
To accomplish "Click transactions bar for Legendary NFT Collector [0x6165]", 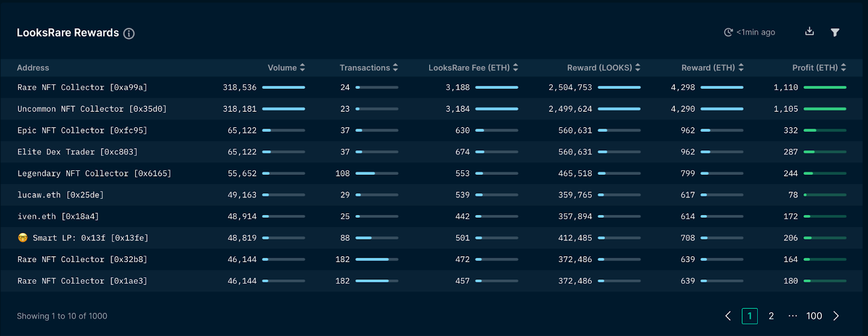I will tap(377, 174).
